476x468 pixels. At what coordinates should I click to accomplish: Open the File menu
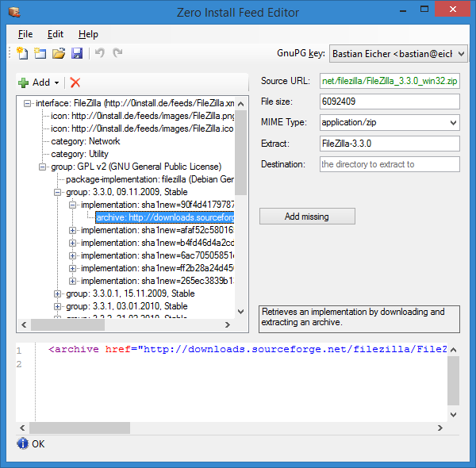coord(25,34)
